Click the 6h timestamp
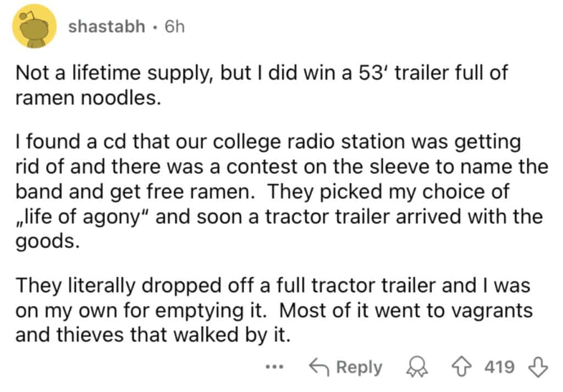The width and height of the screenshot is (563, 392). click(x=174, y=26)
